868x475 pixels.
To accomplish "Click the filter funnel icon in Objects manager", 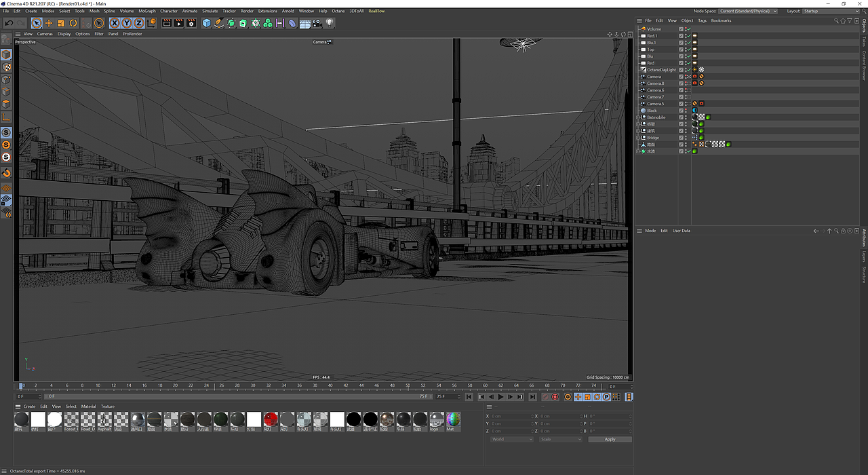I will pos(849,20).
